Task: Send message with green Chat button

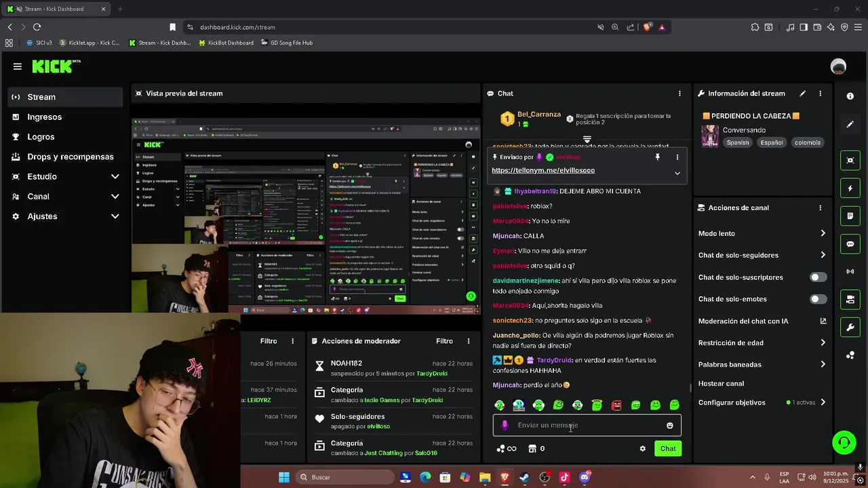Action: click(668, 449)
